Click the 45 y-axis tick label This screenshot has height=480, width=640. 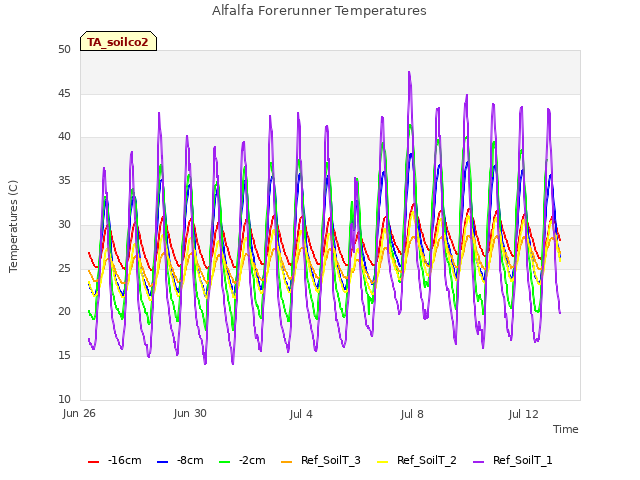coord(64,94)
